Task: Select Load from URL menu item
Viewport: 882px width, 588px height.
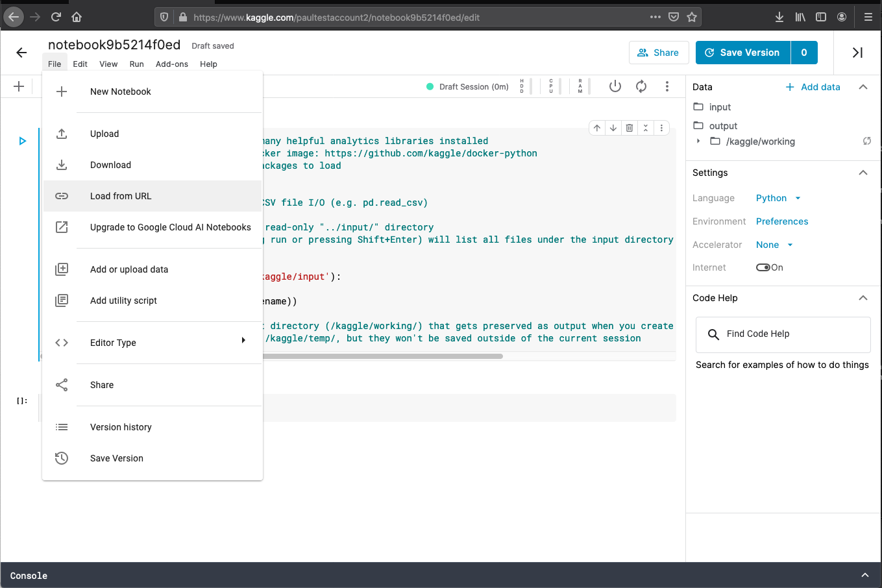Action: [121, 196]
